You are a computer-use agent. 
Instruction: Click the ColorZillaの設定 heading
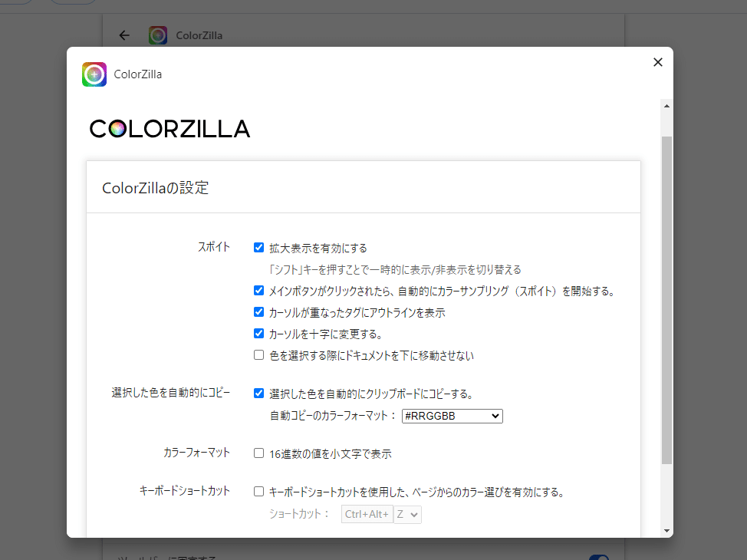pos(156,188)
